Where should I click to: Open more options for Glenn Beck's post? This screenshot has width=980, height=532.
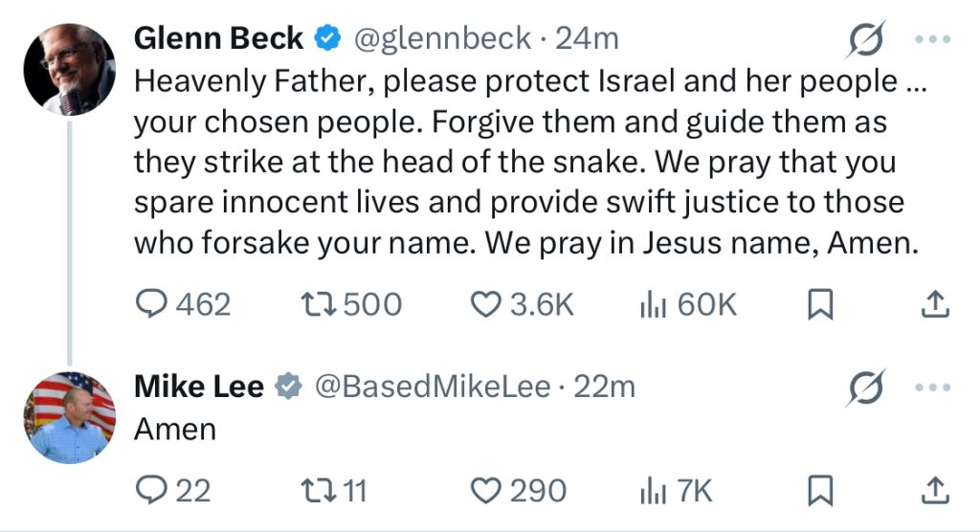tap(932, 39)
